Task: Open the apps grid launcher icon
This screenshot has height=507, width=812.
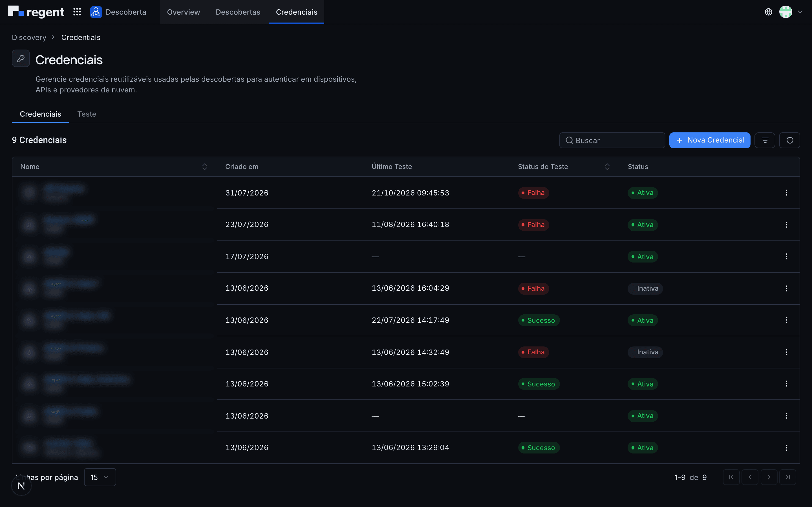Action: click(77, 12)
